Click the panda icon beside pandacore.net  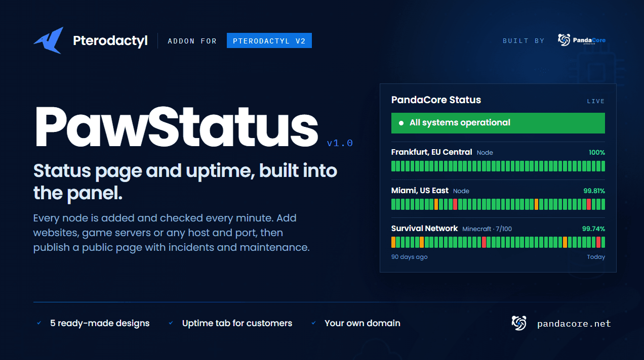click(x=519, y=323)
